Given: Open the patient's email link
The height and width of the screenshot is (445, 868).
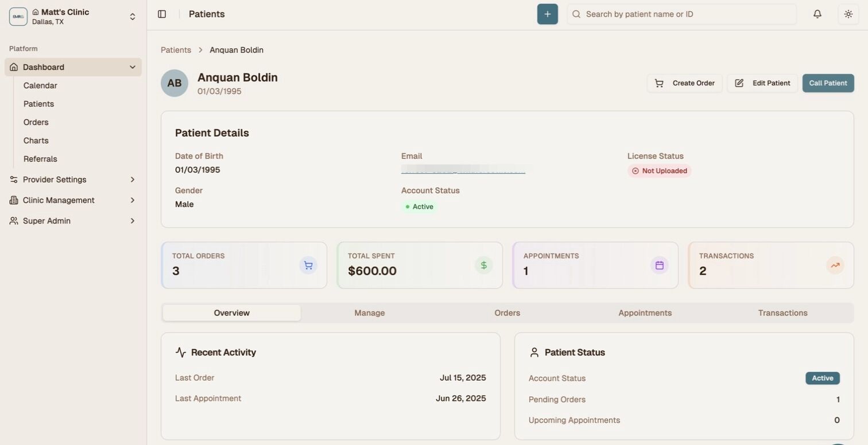Looking at the screenshot, I should [463, 169].
